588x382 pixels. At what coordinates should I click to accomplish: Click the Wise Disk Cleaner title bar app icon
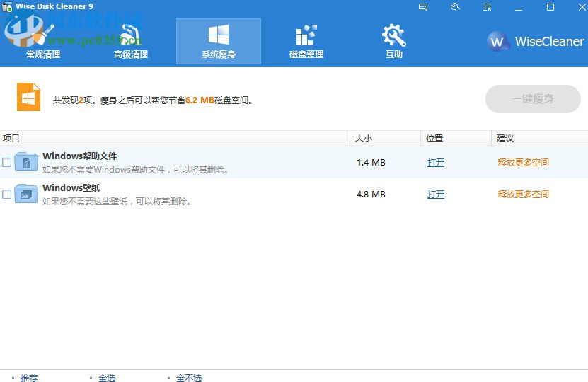7,7
